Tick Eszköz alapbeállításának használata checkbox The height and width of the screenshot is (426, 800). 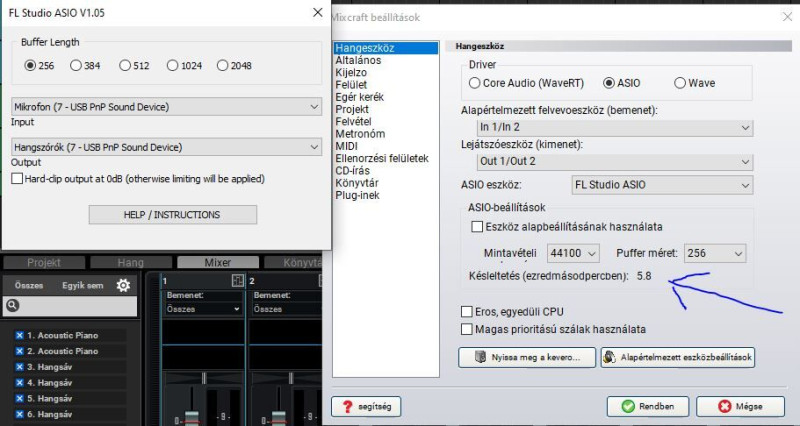point(477,227)
